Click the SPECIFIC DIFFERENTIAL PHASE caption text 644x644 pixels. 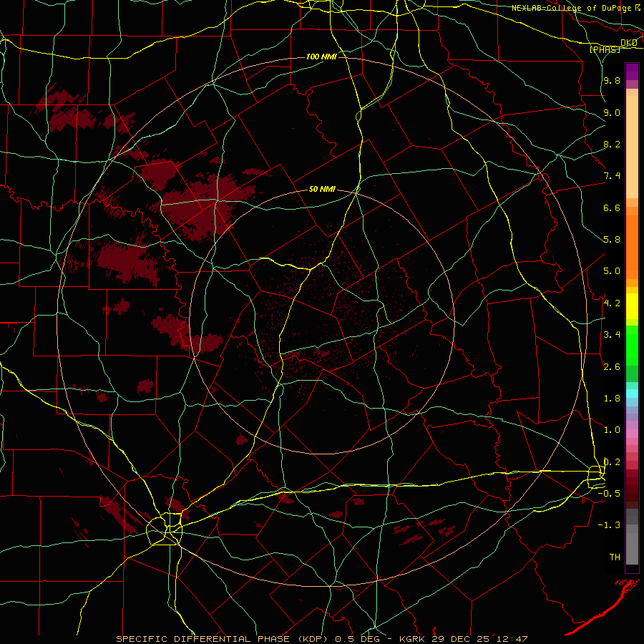[202, 639]
